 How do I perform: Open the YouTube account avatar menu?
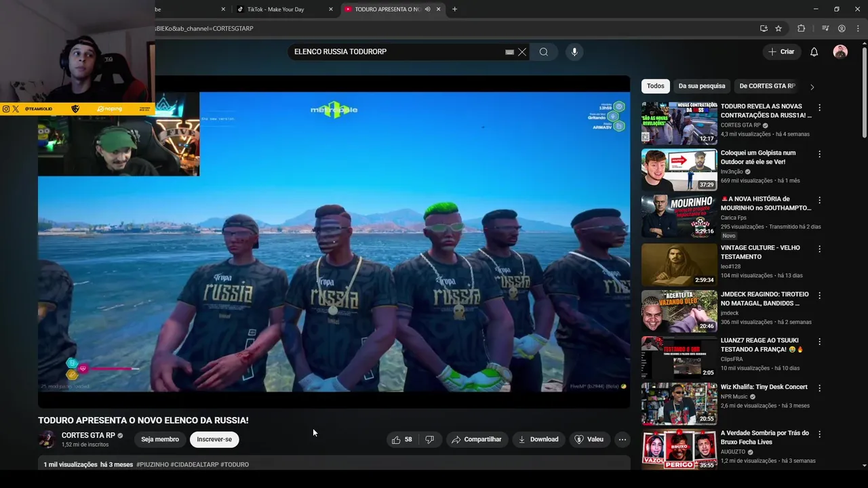(x=840, y=52)
